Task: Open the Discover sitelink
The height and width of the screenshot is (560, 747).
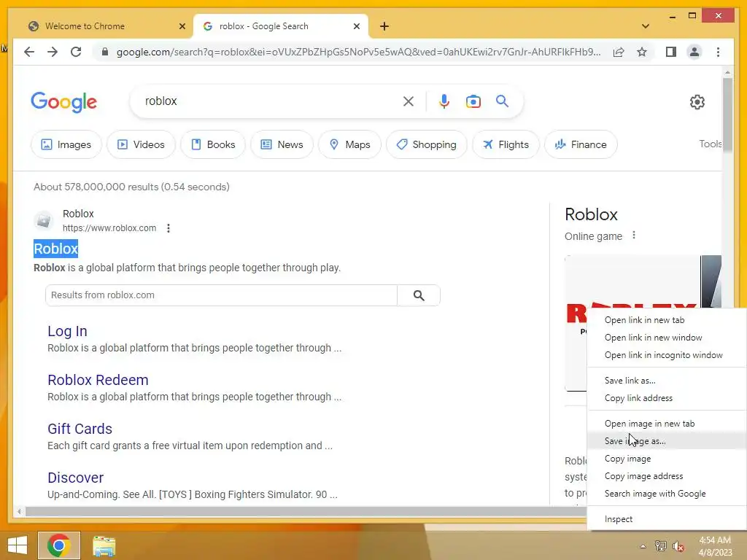Action: click(x=75, y=478)
